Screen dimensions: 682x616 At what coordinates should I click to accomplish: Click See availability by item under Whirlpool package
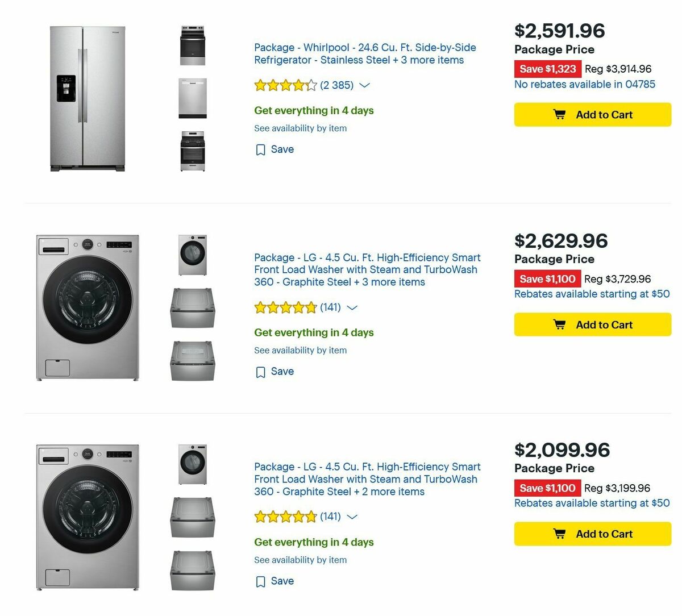(300, 128)
